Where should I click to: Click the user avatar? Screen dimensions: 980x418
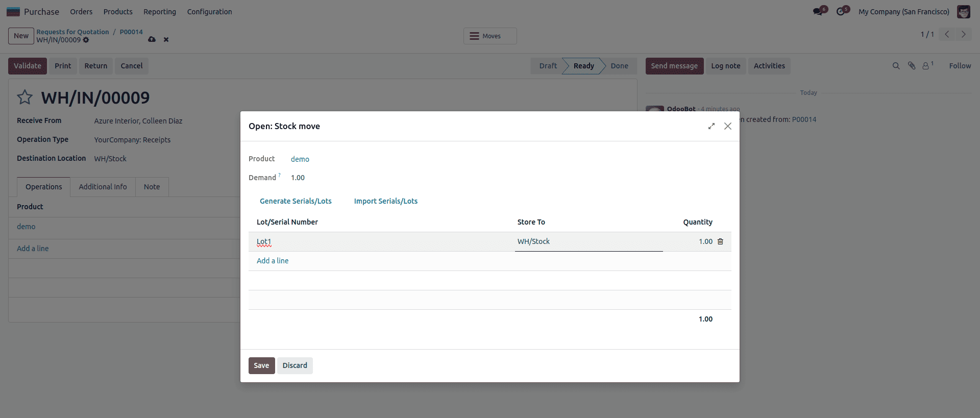click(x=963, y=11)
